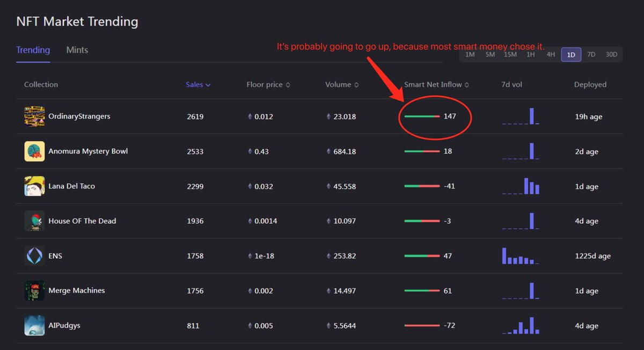Click AIPudgys red inflow bar

coord(422,326)
